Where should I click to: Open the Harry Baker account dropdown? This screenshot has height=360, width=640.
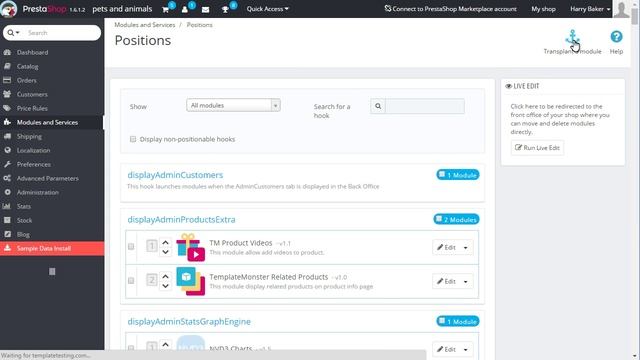coord(590,9)
